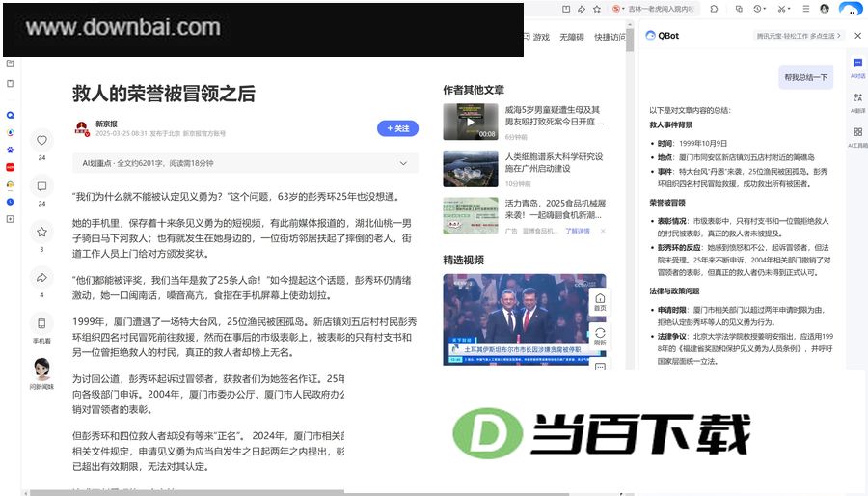Click the user profile avatar in toolbar
This screenshot has width=868, height=496.
click(825, 9)
